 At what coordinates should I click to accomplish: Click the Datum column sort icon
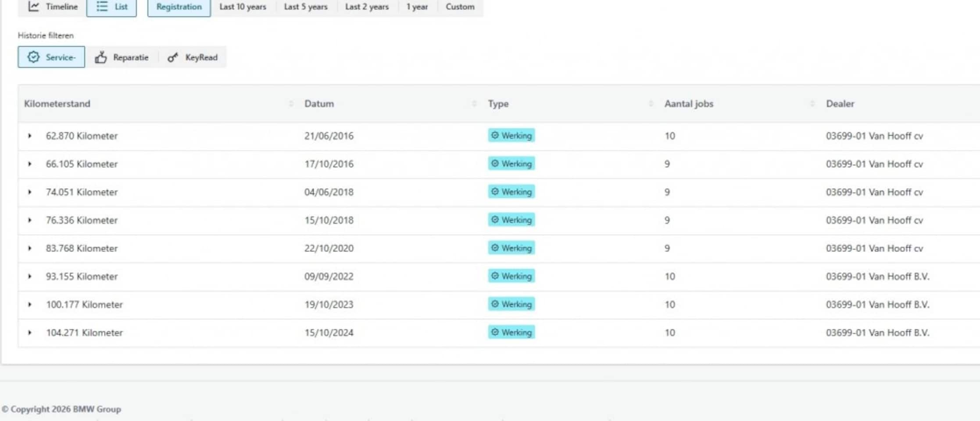point(474,104)
